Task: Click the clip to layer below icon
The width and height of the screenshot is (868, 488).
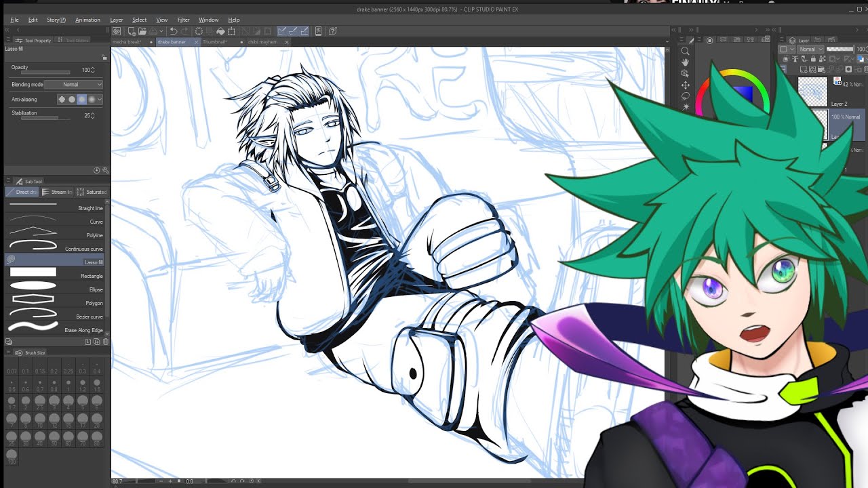Action: coord(786,59)
